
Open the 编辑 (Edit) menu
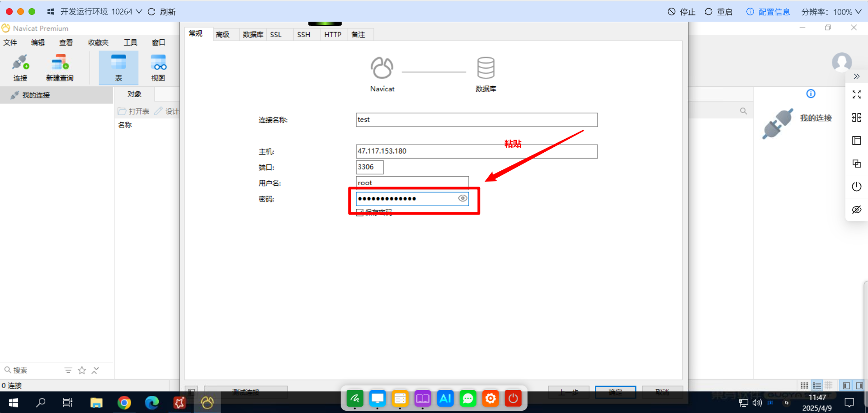coord(38,42)
